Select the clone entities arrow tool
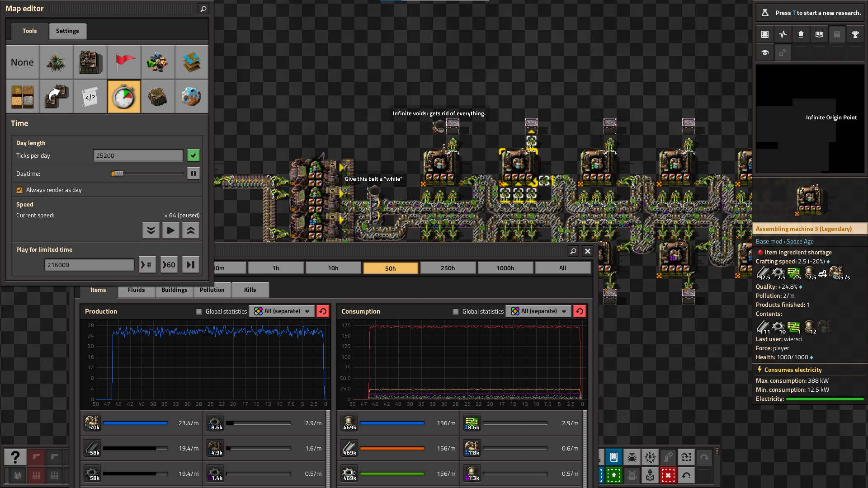The width and height of the screenshot is (868, 488). pyautogui.click(x=56, y=97)
